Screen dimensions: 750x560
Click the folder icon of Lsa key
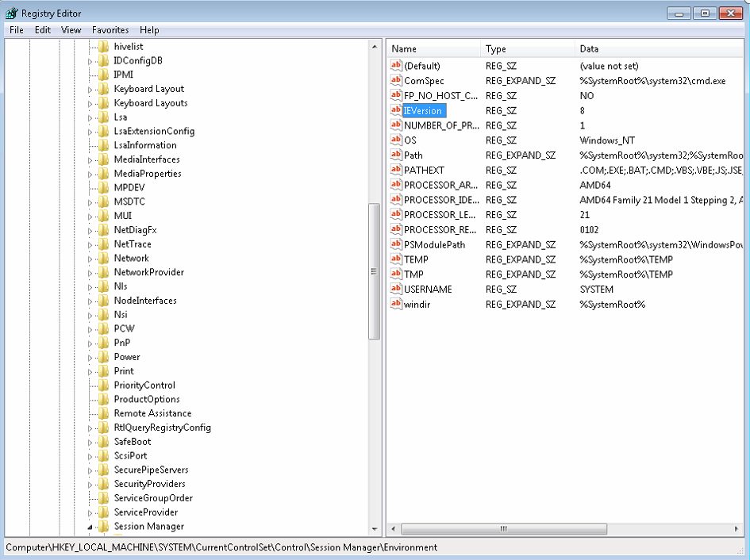[x=103, y=117]
